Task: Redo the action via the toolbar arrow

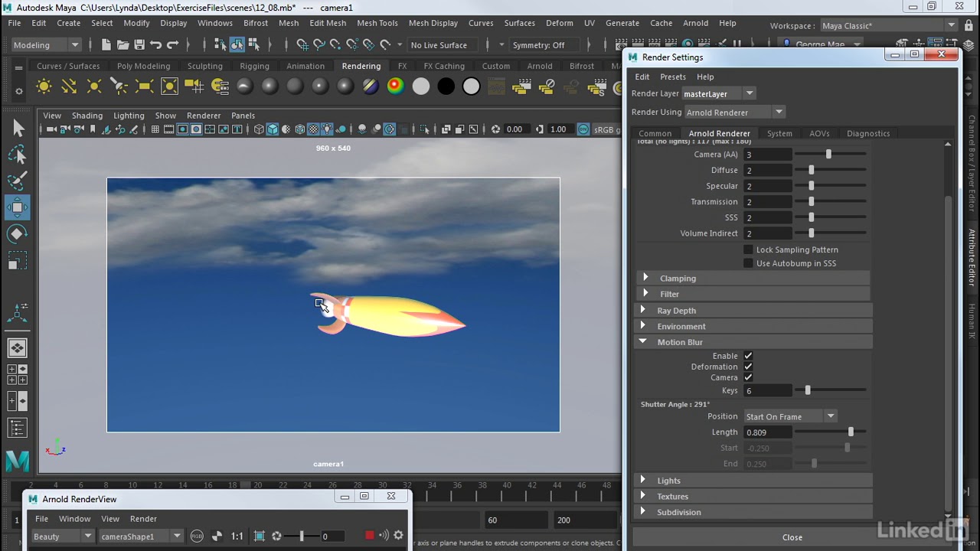Action: 172,44
